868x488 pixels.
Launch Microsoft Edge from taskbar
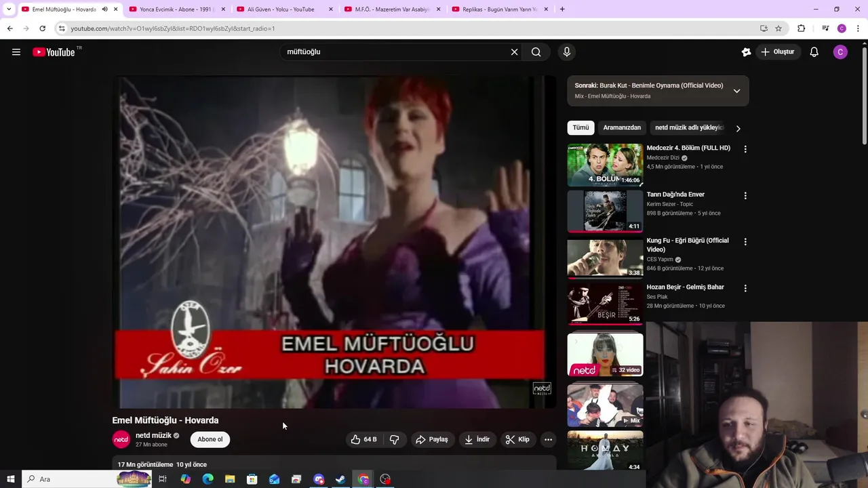pos(208,479)
